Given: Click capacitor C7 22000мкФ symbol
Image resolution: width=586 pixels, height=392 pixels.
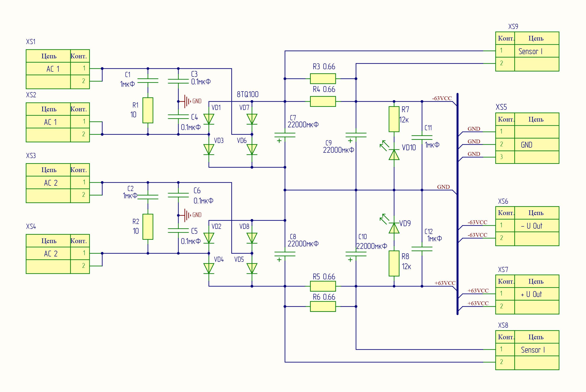Looking at the screenshot, I should click(285, 135).
